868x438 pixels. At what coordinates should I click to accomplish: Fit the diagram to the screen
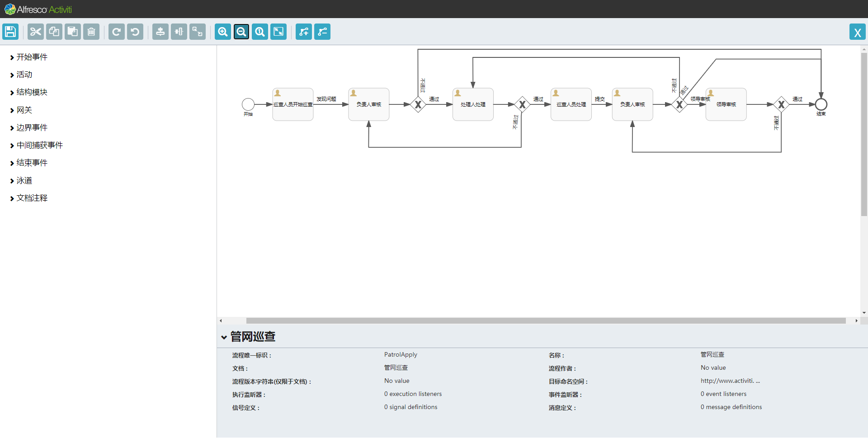pos(278,32)
